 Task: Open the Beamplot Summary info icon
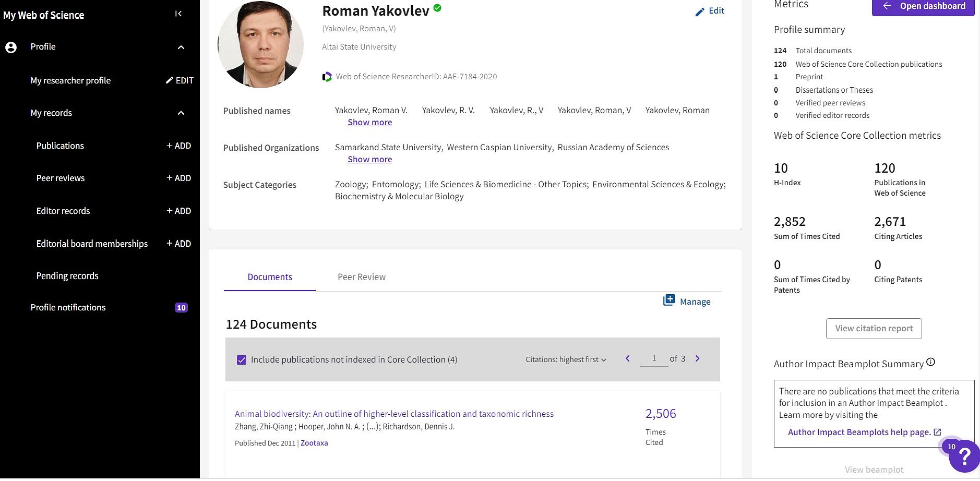930,362
